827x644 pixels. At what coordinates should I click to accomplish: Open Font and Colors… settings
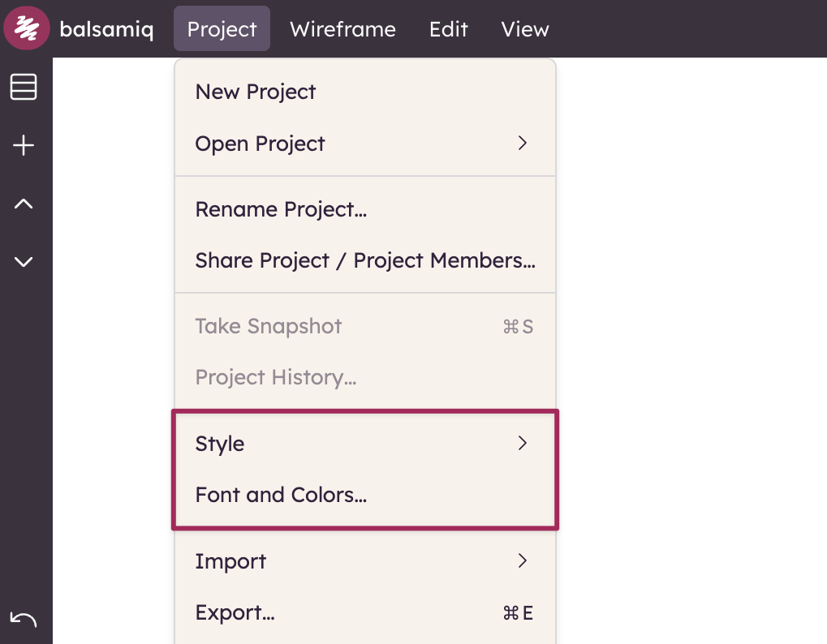[281, 495]
